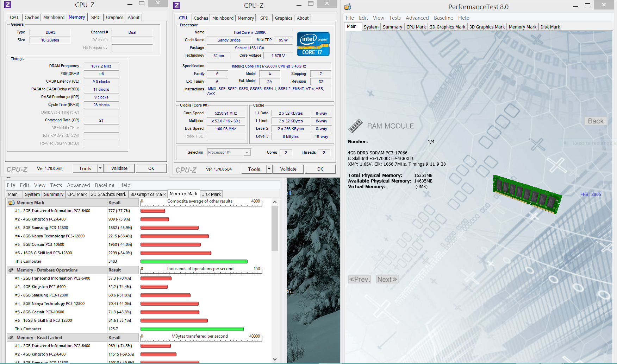Click Validate in the Memory-tab CPU-Z window
The image size is (617, 364).
click(119, 168)
